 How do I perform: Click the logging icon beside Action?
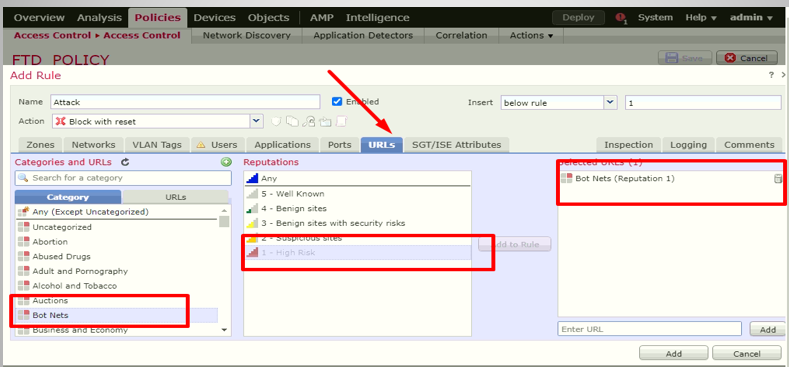[x=326, y=121]
